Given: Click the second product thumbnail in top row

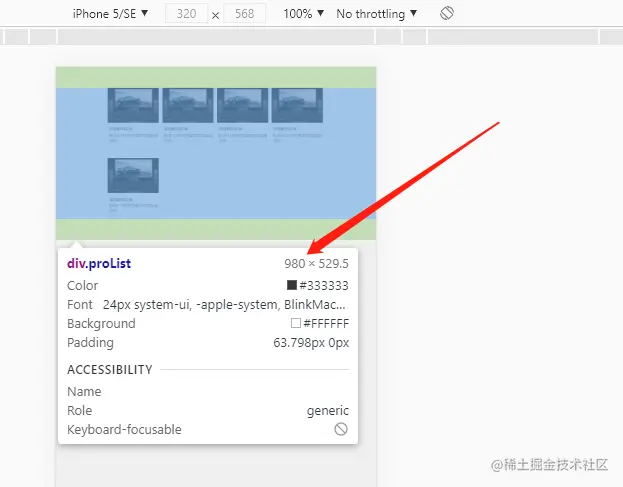Looking at the screenshot, I should 188,105.
